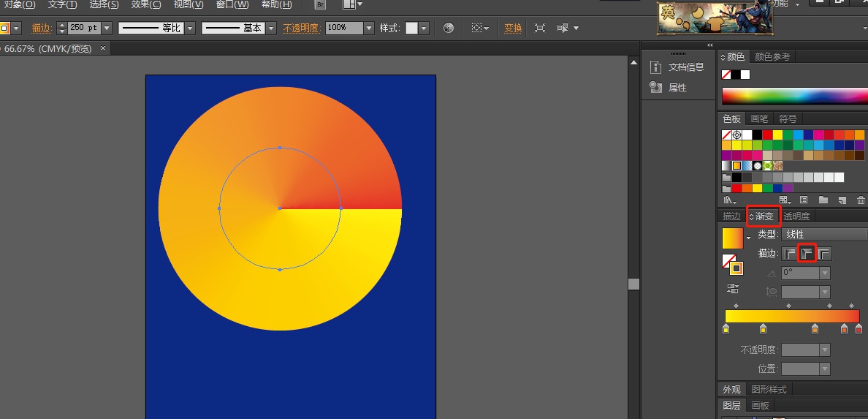Apply gradient within stroke button
The height and width of the screenshot is (419, 868).
[790, 254]
